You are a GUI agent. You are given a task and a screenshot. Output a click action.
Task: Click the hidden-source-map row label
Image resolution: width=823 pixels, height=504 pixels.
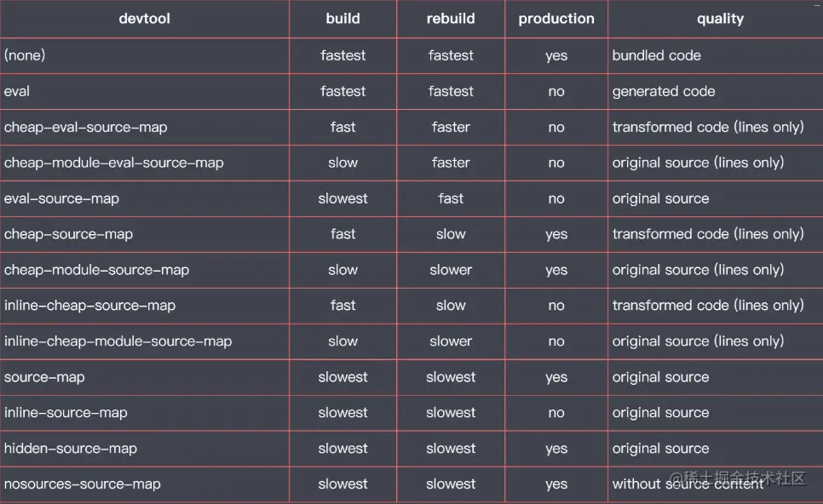[71, 449]
